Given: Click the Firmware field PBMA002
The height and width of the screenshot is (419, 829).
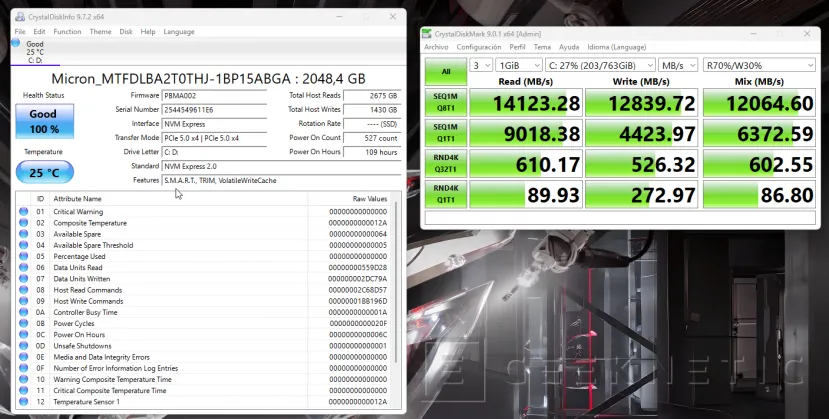Looking at the screenshot, I should pos(214,96).
